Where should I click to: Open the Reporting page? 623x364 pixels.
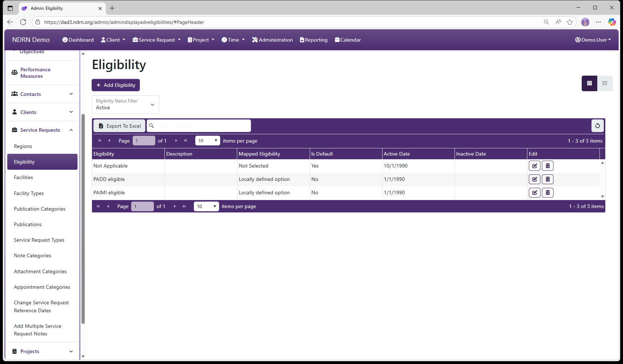(314, 40)
